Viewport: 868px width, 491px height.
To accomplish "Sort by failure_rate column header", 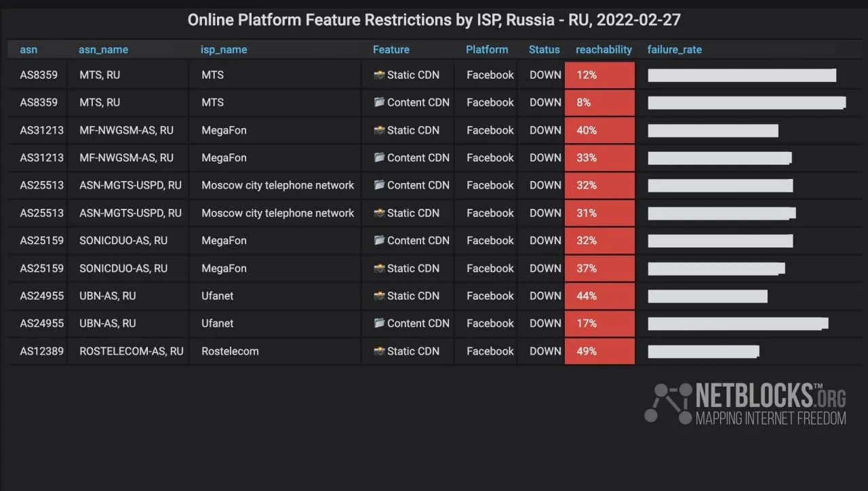I will pos(674,50).
